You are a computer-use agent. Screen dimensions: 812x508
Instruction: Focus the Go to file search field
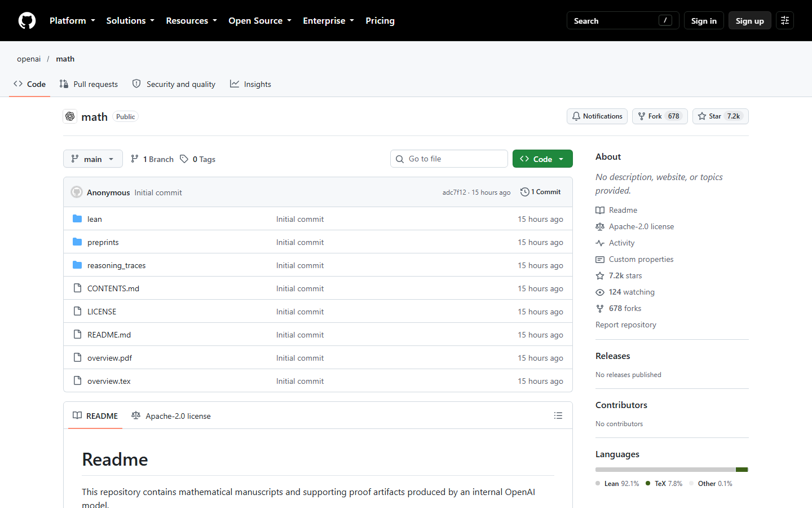(449, 159)
